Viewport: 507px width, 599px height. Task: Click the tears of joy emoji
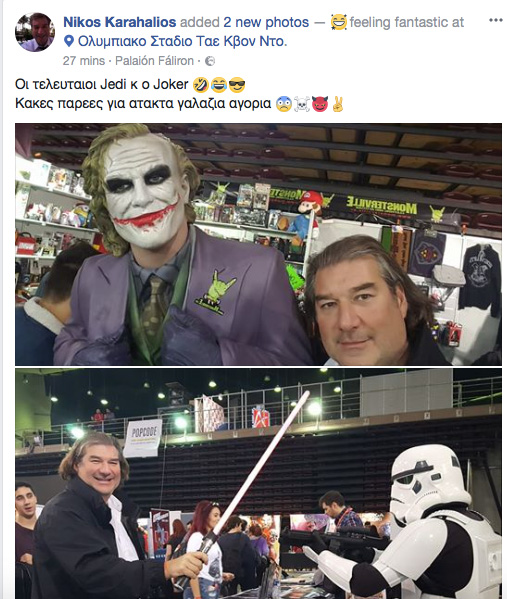click(219, 84)
